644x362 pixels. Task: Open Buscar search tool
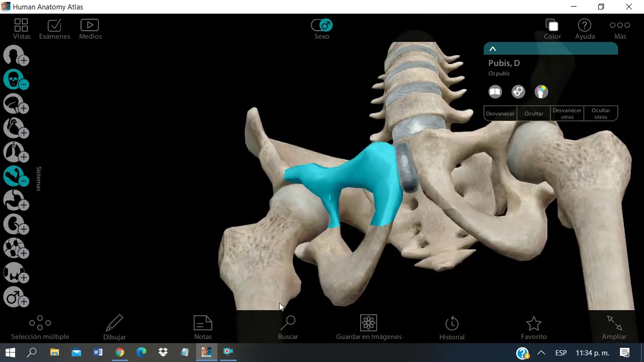(288, 327)
